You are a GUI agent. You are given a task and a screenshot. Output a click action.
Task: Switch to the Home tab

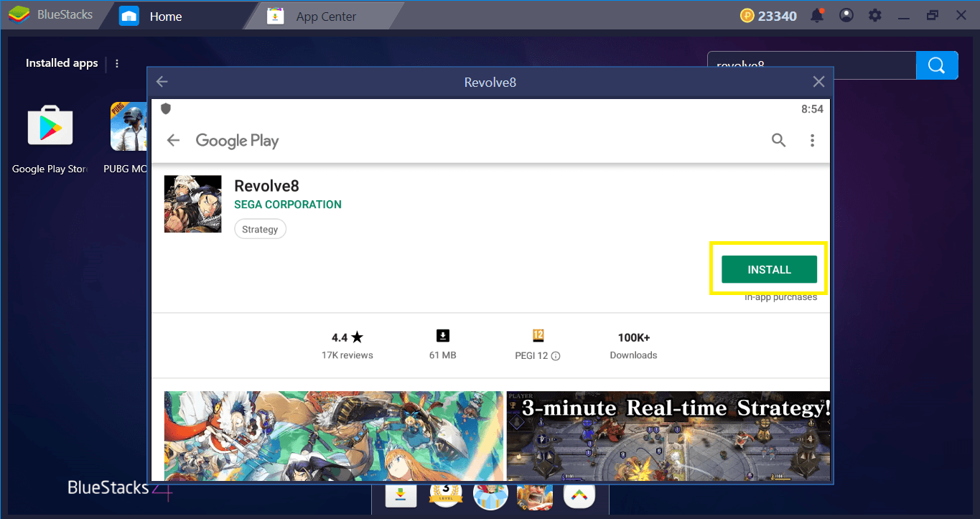[166, 16]
